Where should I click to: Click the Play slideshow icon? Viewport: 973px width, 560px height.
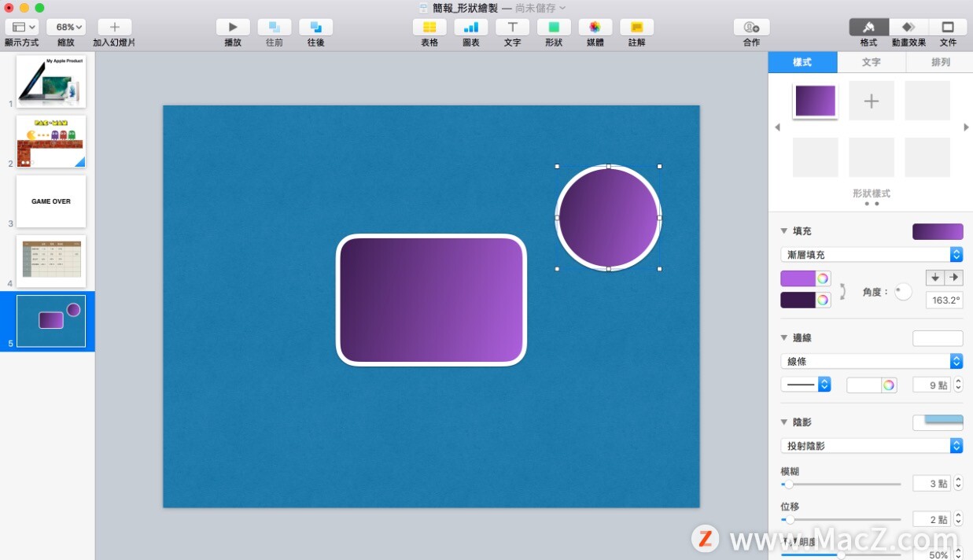[x=233, y=27]
